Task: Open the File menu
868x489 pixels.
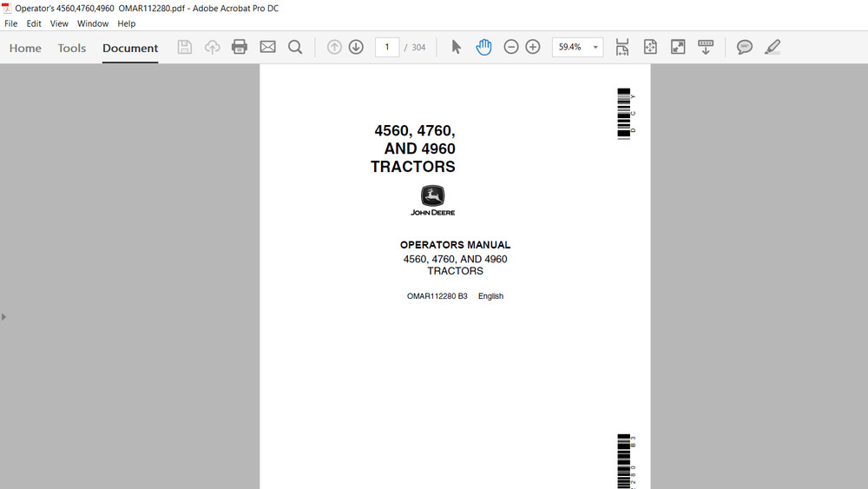Action: [x=11, y=23]
